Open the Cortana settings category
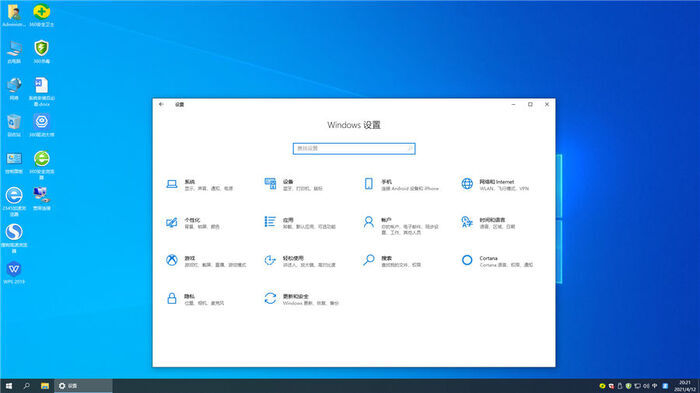The width and height of the screenshot is (700, 393). [x=497, y=261]
